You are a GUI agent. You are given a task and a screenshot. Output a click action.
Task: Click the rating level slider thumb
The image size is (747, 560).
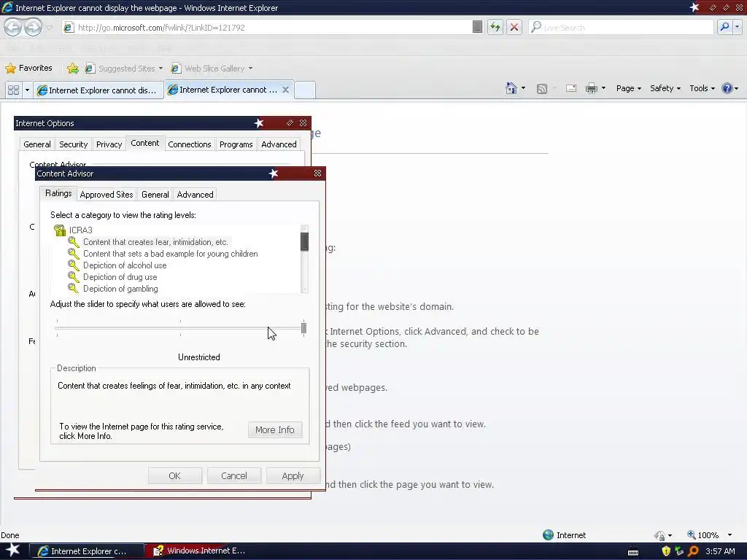[303, 328]
